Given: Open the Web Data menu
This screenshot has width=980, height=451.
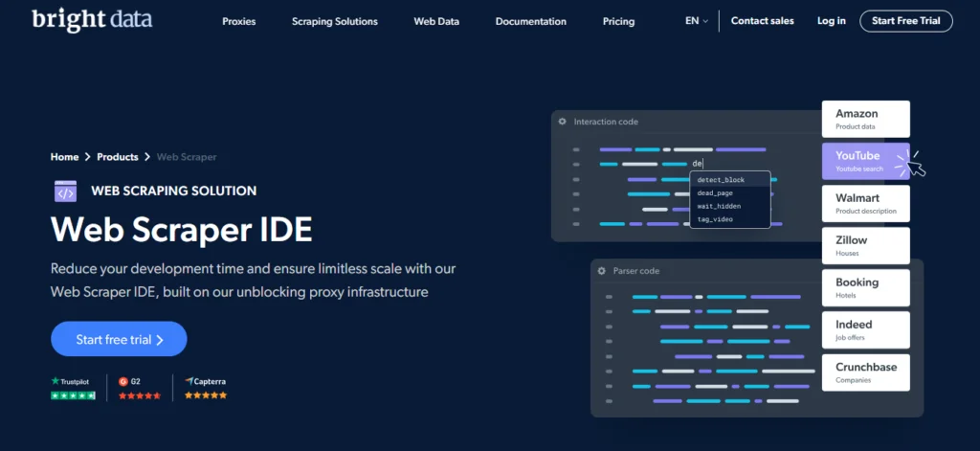Looking at the screenshot, I should pyautogui.click(x=436, y=21).
